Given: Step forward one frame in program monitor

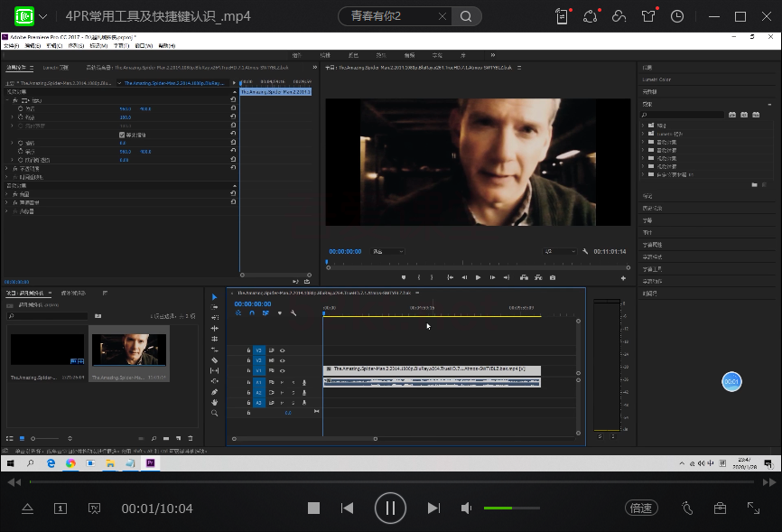Looking at the screenshot, I should coord(492,277).
